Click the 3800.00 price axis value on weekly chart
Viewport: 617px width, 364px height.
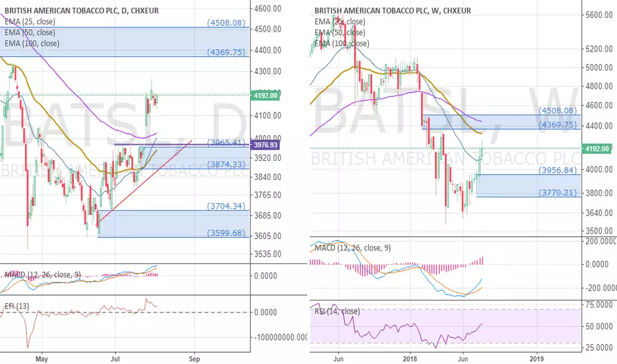coord(599,193)
